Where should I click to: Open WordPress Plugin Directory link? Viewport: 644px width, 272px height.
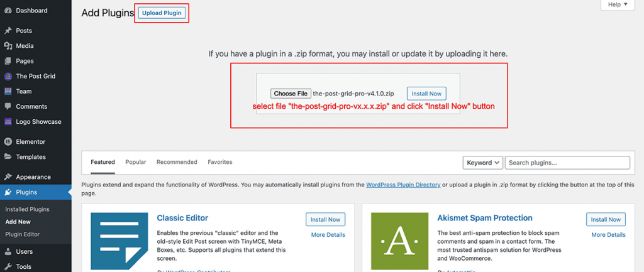[x=403, y=185]
